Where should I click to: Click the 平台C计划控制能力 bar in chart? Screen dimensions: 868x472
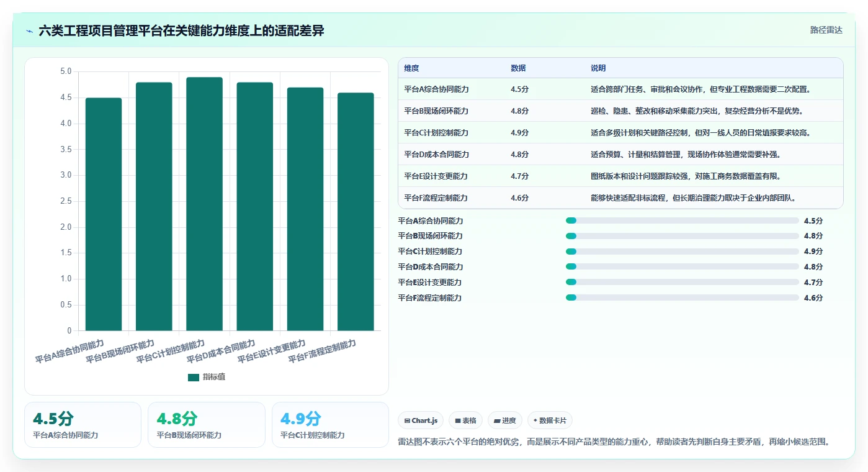tap(204, 204)
